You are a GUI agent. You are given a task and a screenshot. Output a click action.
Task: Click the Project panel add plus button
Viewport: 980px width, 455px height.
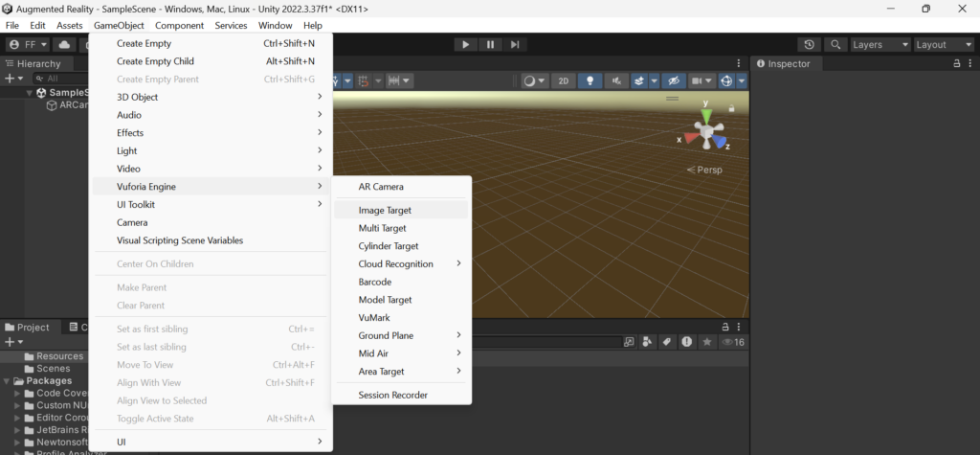point(10,342)
